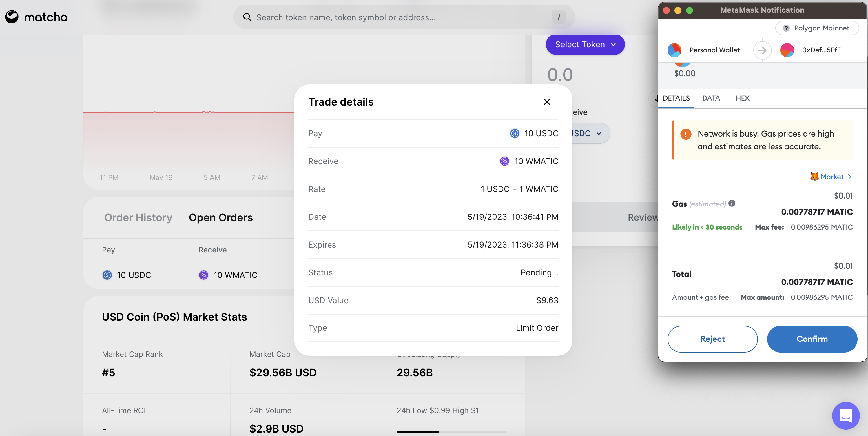Focus the token search input field
The width and height of the screenshot is (868, 436).
click(x=397, y=17)
